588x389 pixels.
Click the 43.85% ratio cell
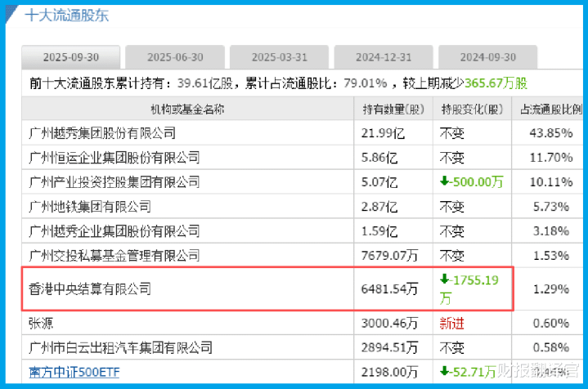pyautogui.click(x=551, y=133)
